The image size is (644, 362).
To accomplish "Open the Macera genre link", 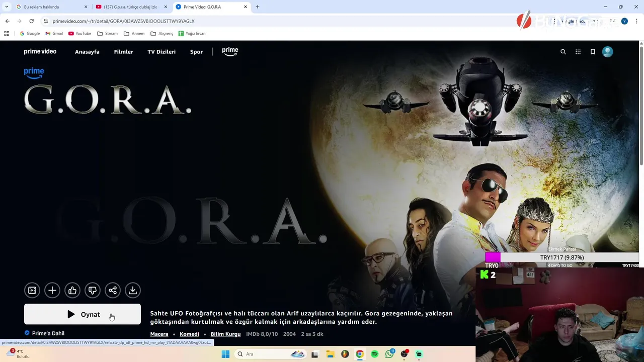I will 159,334.
